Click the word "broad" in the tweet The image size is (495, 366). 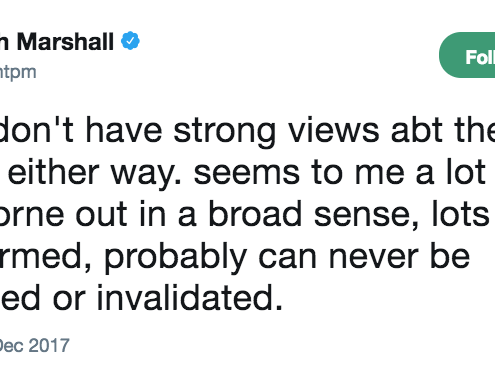coord(255,214)
